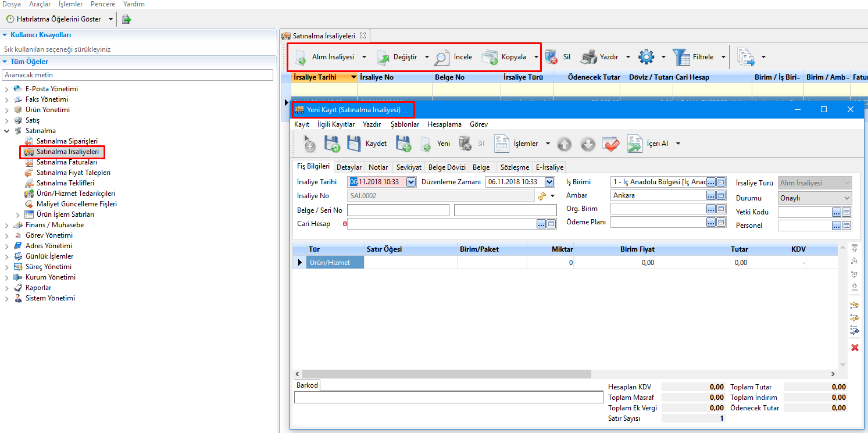Open the İrsaliye Tarihi date dropdown
The height and width of the screenshot is (433, 868).
click(411, 182)
